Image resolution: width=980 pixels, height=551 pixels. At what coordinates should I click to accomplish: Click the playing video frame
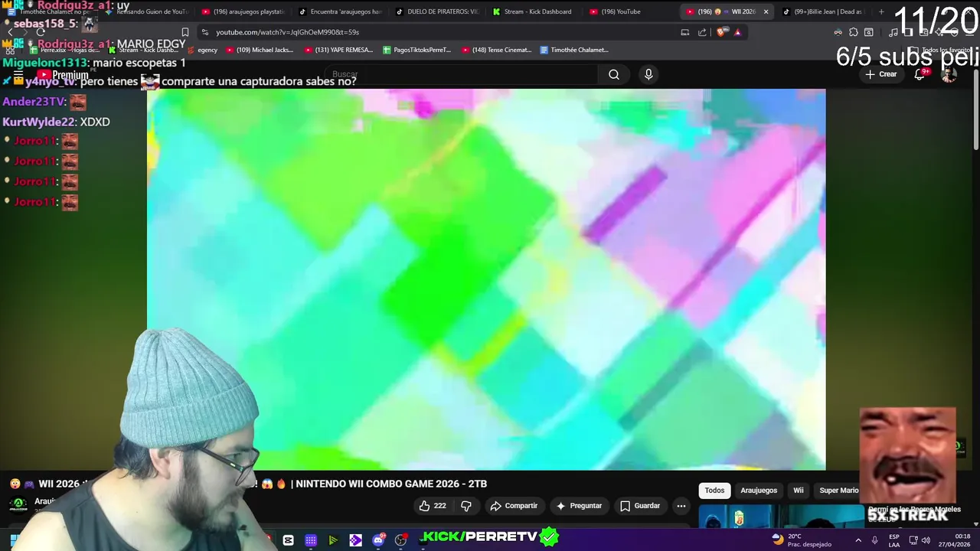click(486, 279)
